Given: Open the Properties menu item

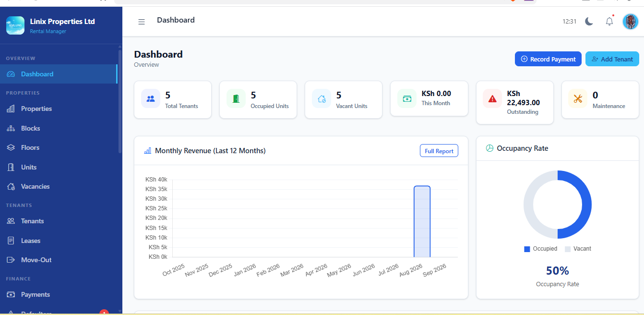Looking at the screenshot, I should point(59,109).
